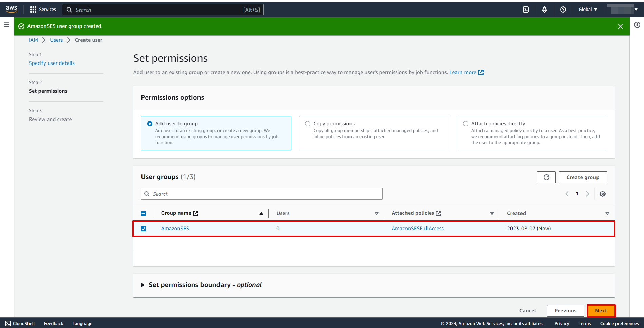
Task: Click Learn more link
Action: pyautogui.click(x=463, y=72)
